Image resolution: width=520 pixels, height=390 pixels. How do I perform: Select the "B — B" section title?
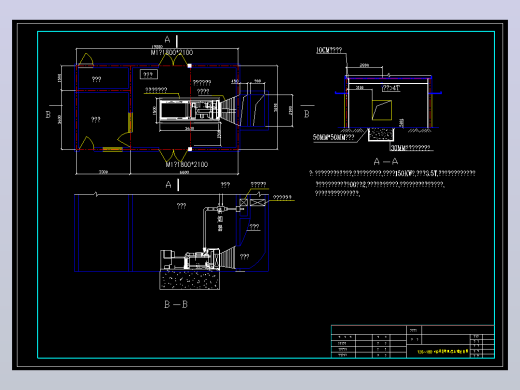coord(176,304)
